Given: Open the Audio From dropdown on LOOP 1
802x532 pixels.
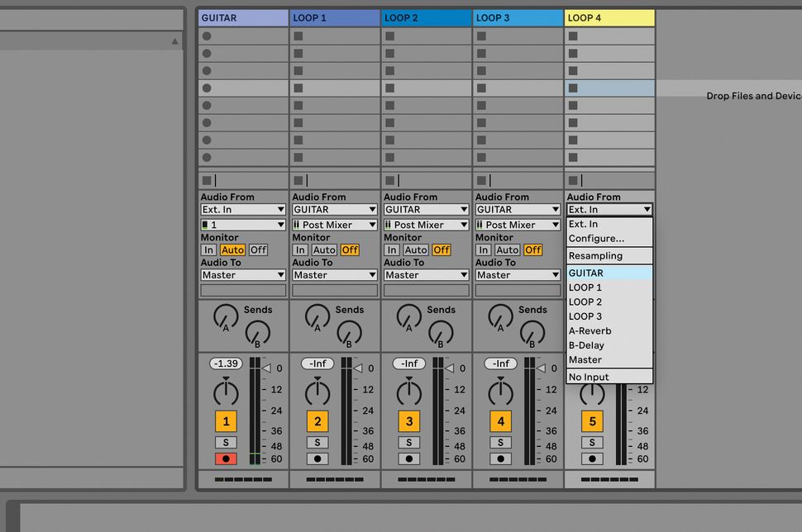Looking at the screenshot, I should tap(334, 209).
